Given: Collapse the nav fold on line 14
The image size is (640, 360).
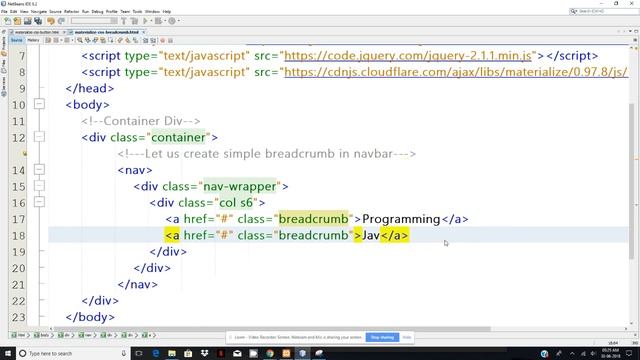Looking at the screenshot, I should (x=39, y=169).
